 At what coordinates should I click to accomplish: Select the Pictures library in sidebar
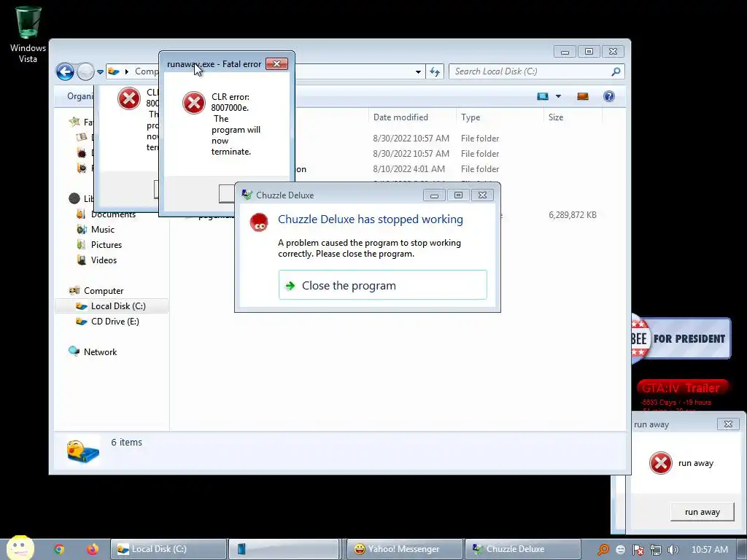[107, 245]
